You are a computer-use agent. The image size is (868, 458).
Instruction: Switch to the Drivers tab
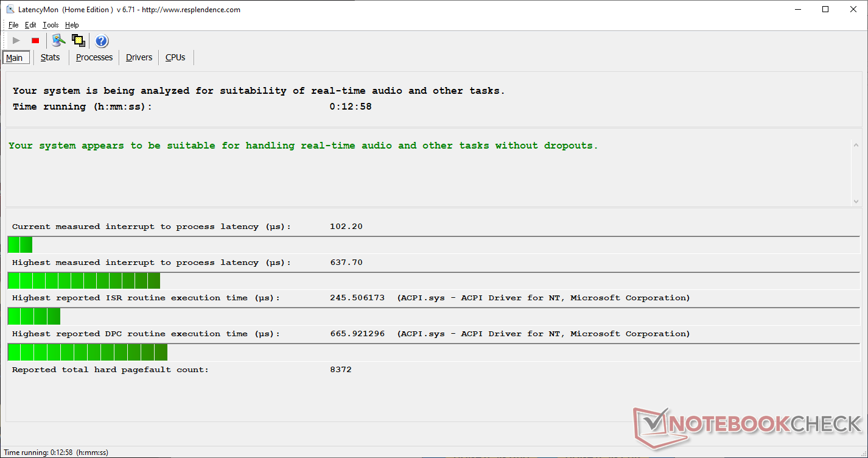click(x=139, y=57)
